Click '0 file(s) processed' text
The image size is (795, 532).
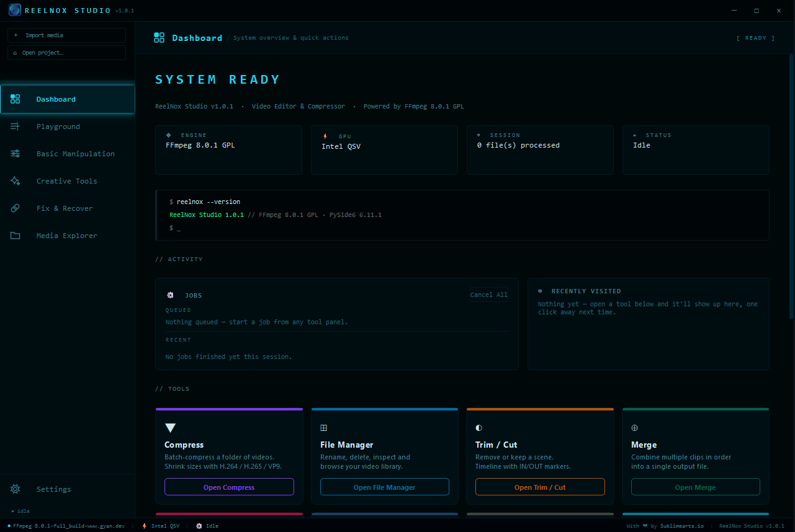click(x=518, y=145)
